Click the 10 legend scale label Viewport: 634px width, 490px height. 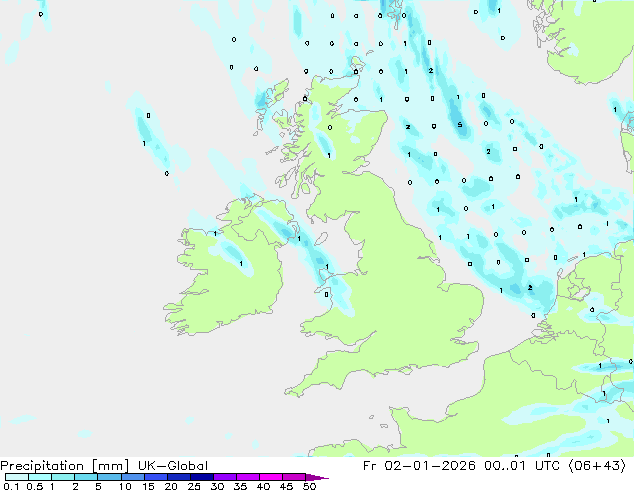click(125, 486)
